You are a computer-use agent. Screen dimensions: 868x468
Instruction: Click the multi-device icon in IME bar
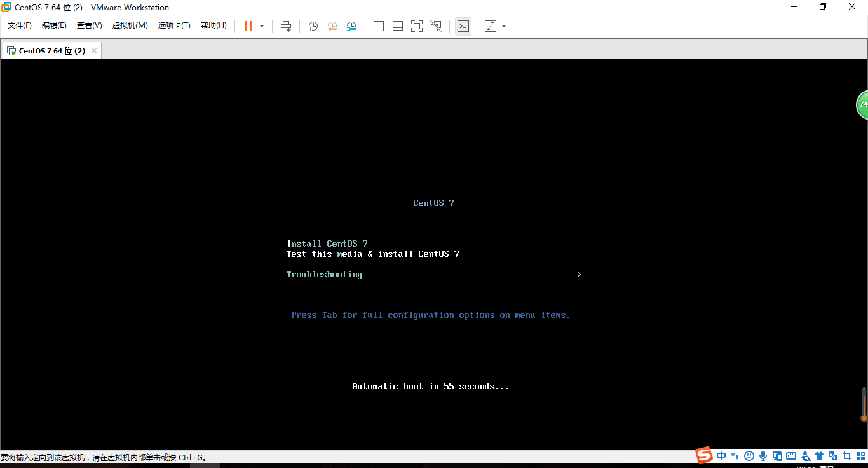click(778, 456)
